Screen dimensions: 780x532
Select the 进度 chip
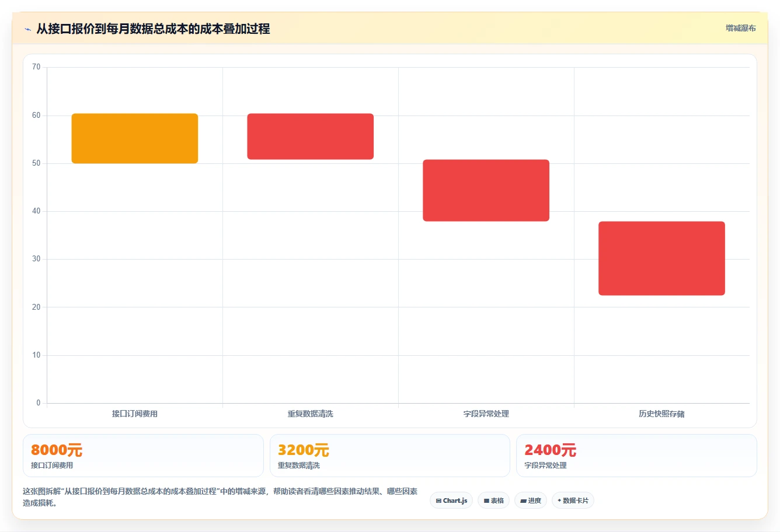point(531,501)
